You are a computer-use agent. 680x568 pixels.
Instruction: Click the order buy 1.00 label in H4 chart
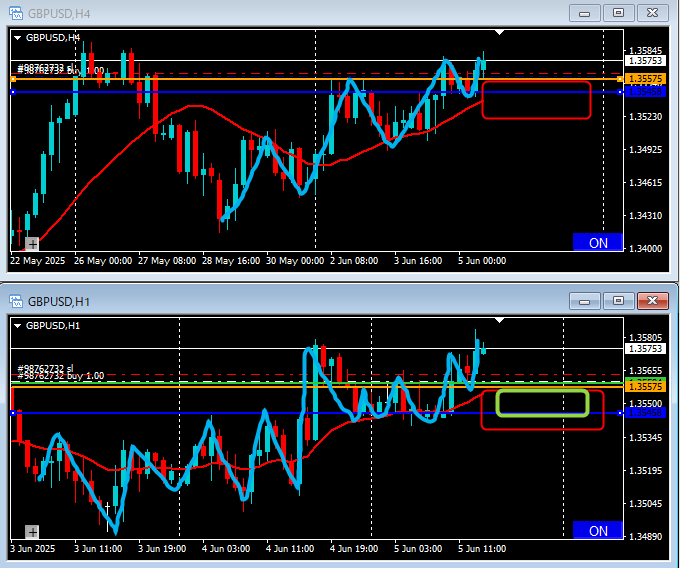point(61,71)
